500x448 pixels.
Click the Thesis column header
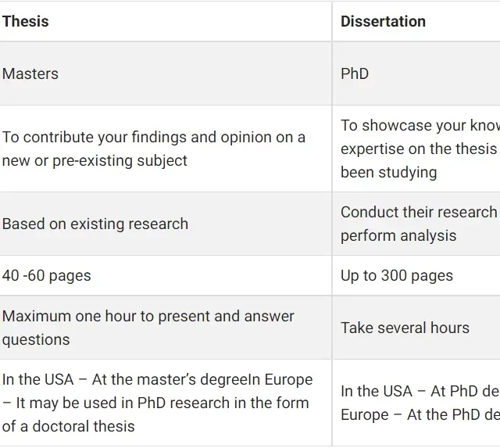[25, 21]
